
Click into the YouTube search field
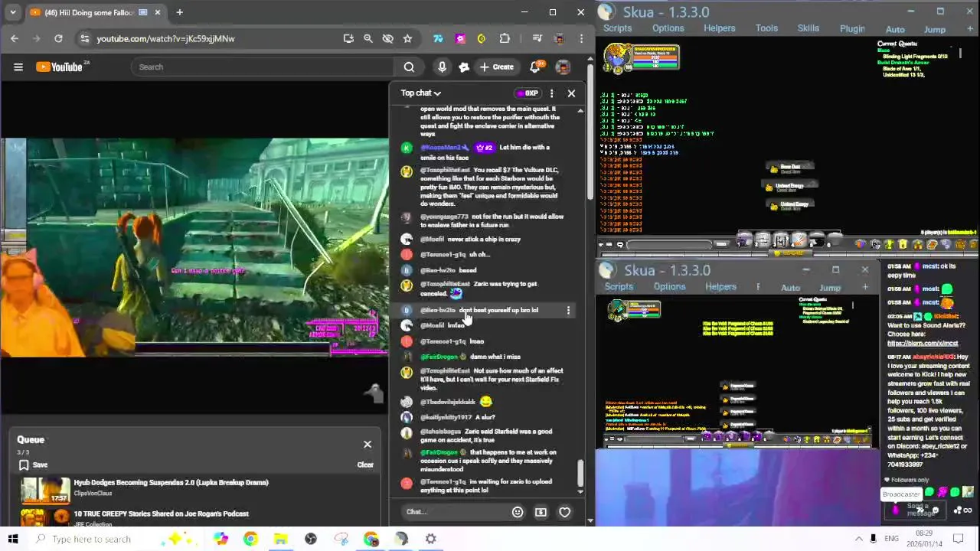pos(262,67)
